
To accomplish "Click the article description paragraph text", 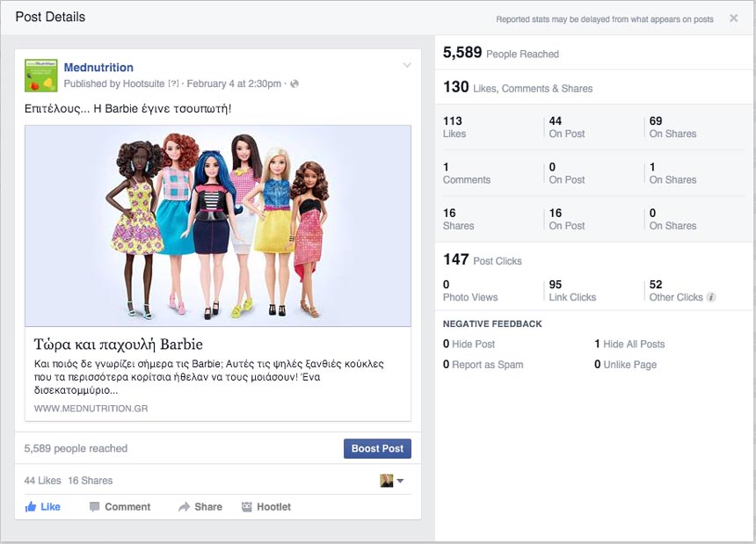I will tap(208, 377).
